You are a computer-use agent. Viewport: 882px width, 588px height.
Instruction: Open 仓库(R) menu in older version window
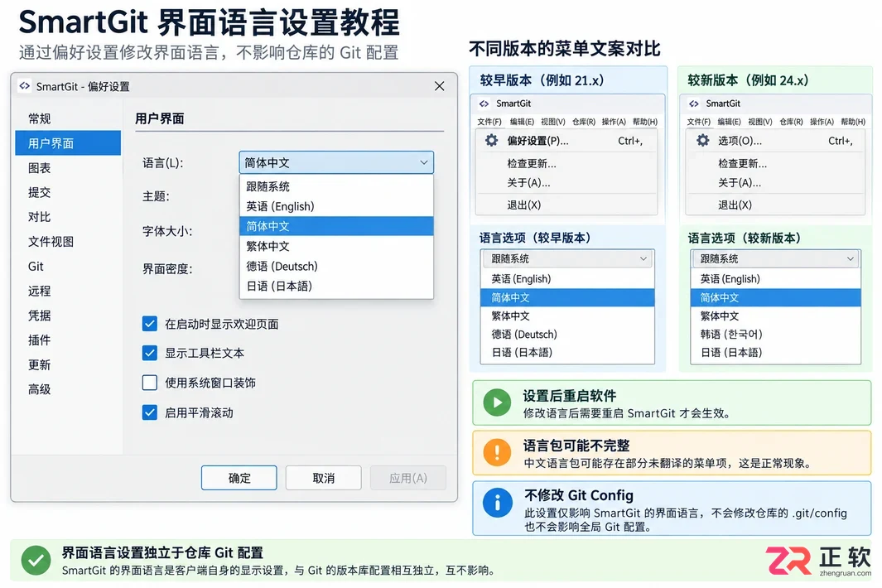pos(583,122)
